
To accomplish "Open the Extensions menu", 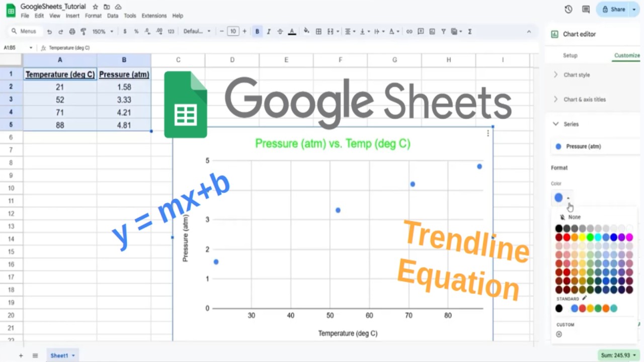I will pos(154,16).
